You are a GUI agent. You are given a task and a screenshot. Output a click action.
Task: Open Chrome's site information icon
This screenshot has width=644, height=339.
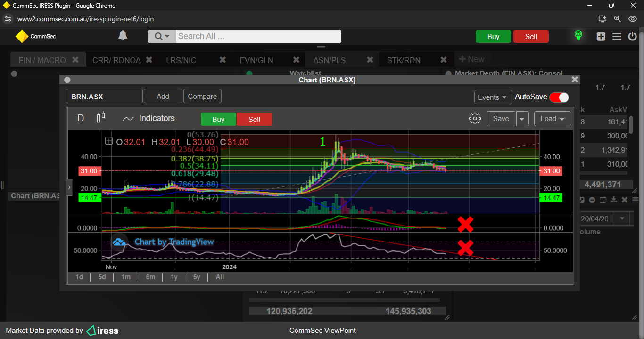(8, 19)
